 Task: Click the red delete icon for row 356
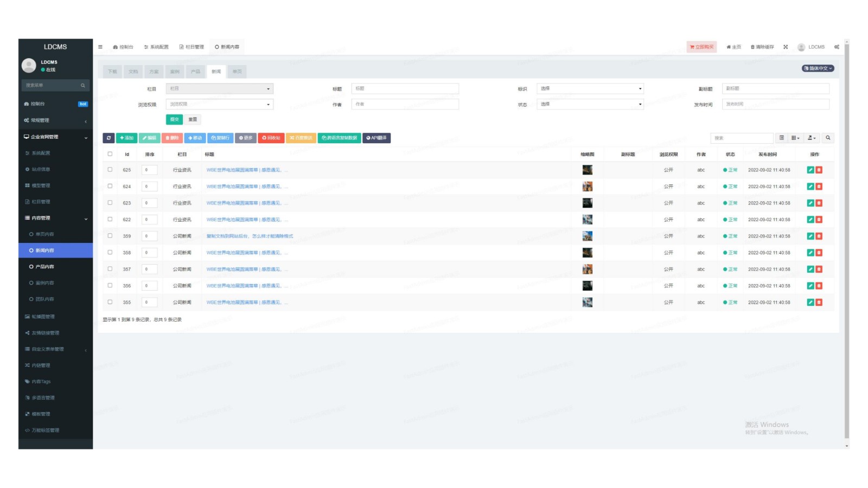pyautogui.click(x=819, y=286)
